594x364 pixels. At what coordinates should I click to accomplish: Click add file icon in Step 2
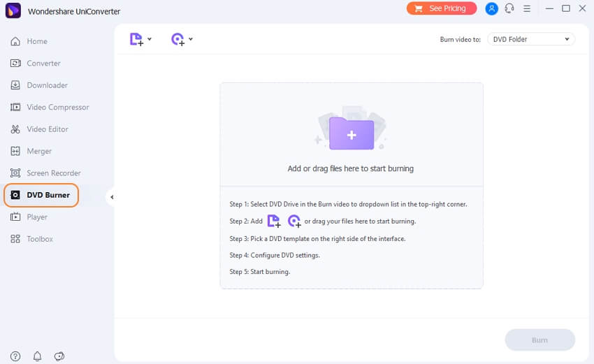point(274,221)
